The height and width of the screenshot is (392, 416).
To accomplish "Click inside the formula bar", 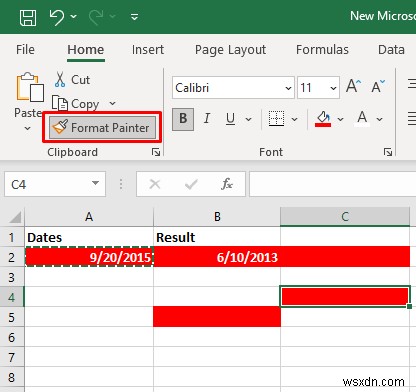I will [333, 184].
